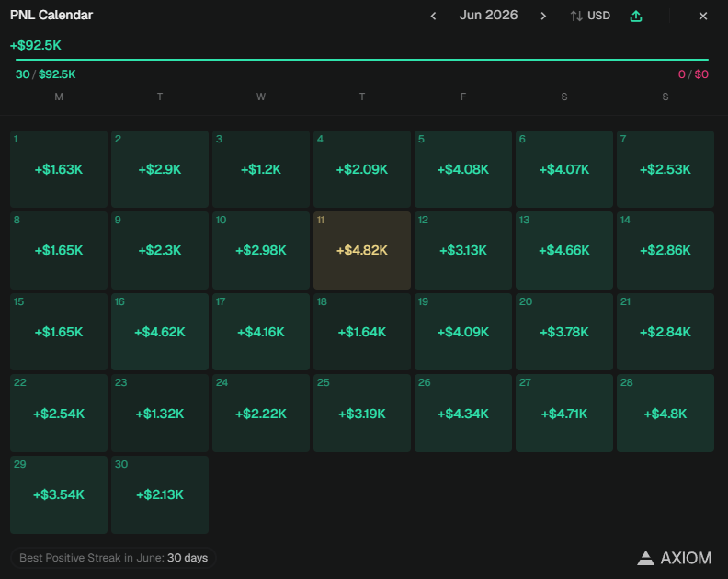The height and width of the screenshot is (579, 728).
Task: Select June 3 with +$1.2K
Action: pos(261,169)
